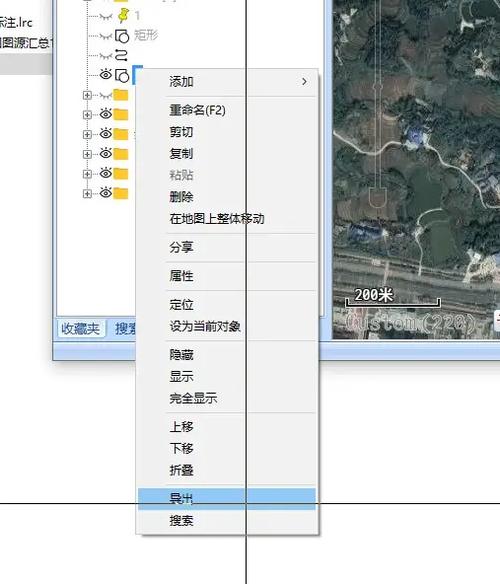
Task: Choose 搜索 at the context menu bottom
Action: click(x=227, y=520)
